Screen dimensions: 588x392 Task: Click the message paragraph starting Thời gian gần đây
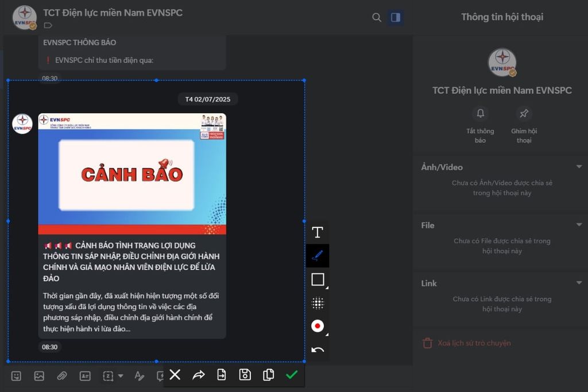(x=131, y=312)
